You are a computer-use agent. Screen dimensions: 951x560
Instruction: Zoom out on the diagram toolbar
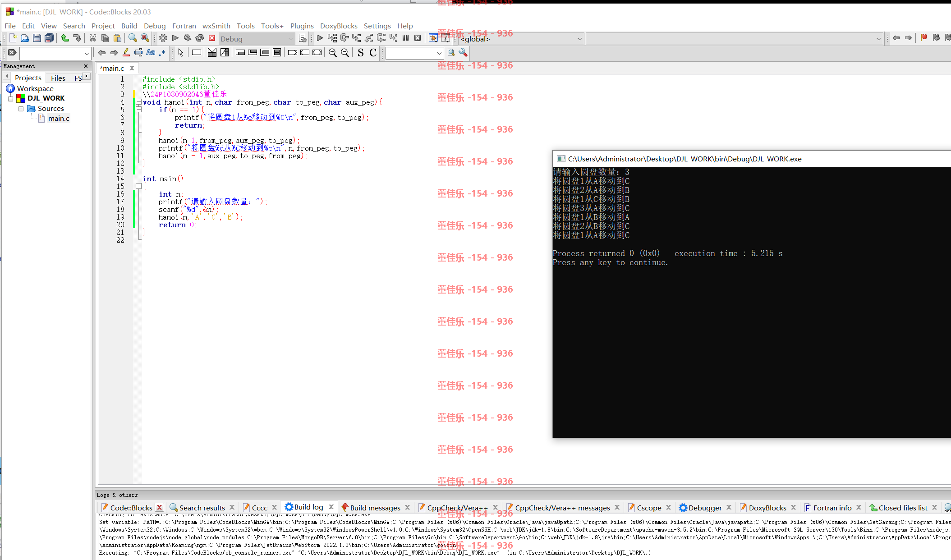coord(345,53)
